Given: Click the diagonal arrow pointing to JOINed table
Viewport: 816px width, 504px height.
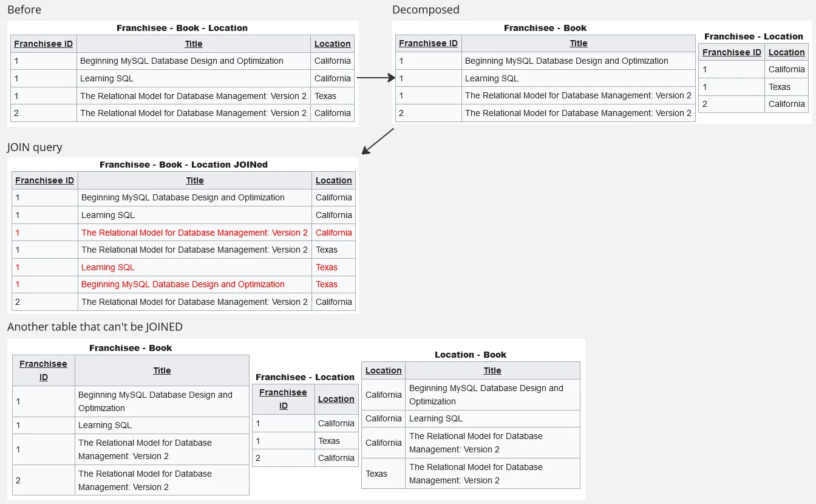Looking at the screenshot, I should tap(378, 141).
